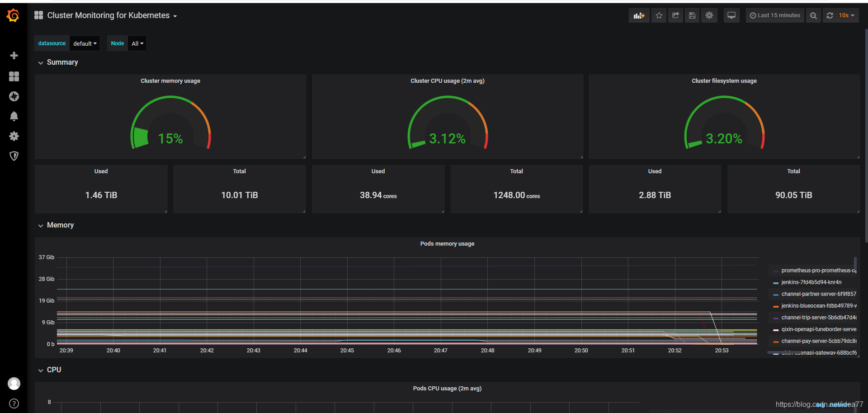
Task: Open the 10s refresh interval dropdown
Action: coord(847,15)
